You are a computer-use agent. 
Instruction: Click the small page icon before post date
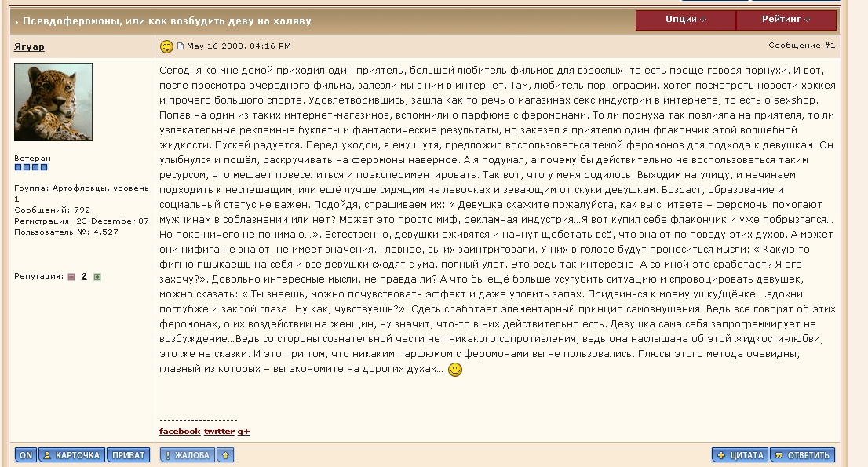(x=180, y=46)
